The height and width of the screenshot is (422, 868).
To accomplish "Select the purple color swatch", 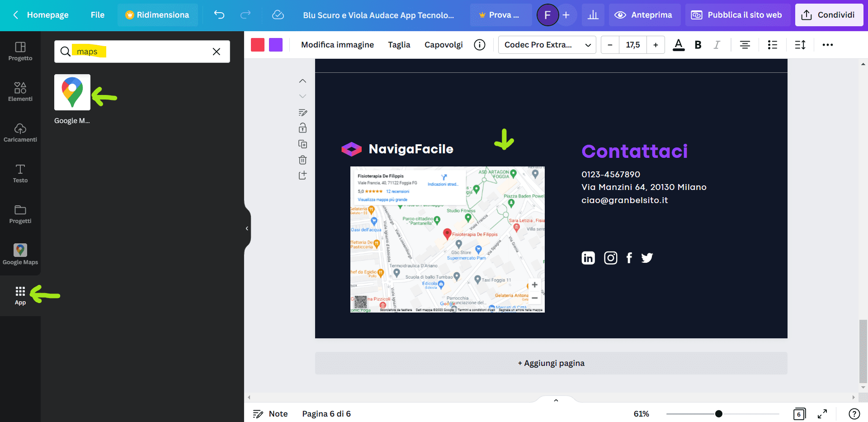I will [x=276, y=45].
